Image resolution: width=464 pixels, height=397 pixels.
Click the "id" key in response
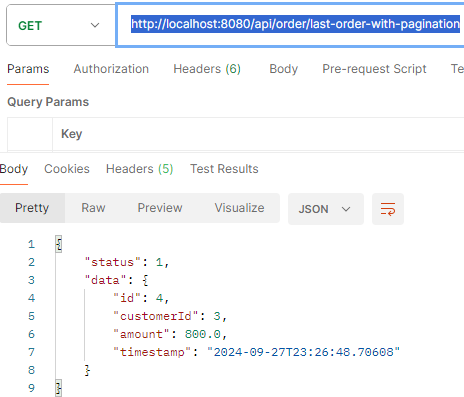tap(127, 298)
